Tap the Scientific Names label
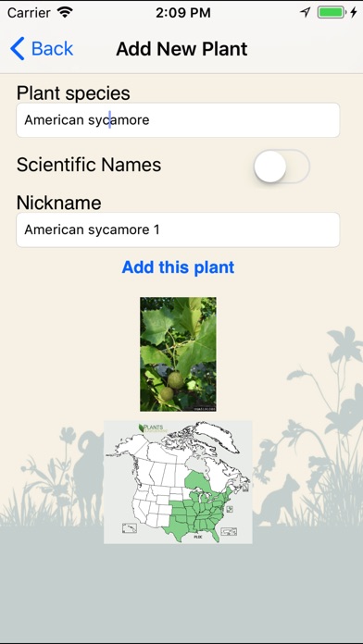 click(x=89, y=165)
